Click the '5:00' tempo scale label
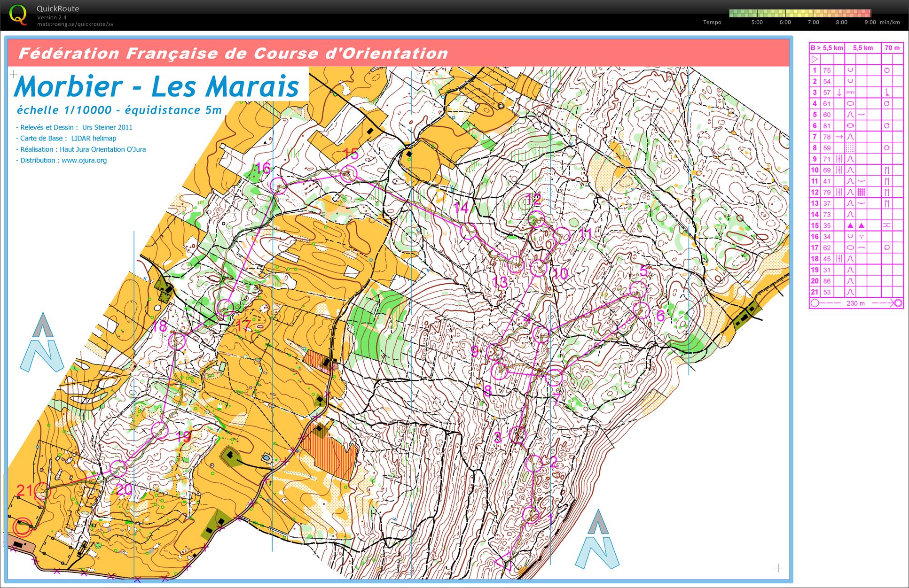909x588 pixels. [757, 22]
